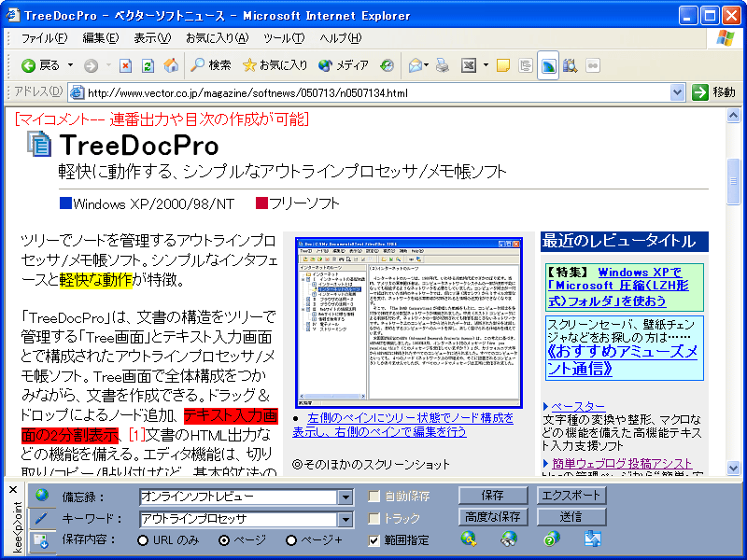
Task: Click the globe with binoculars icon
Action: tap(509, 539)
